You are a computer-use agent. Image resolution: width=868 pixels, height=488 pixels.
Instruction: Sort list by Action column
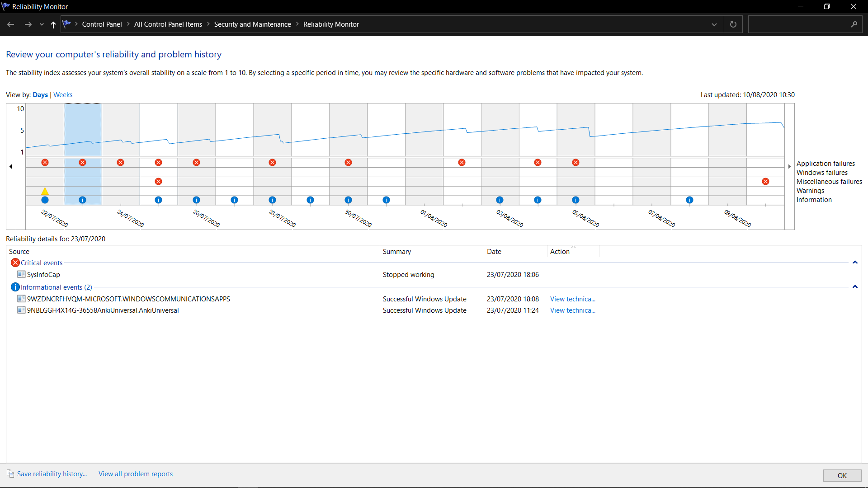(573, 252)
